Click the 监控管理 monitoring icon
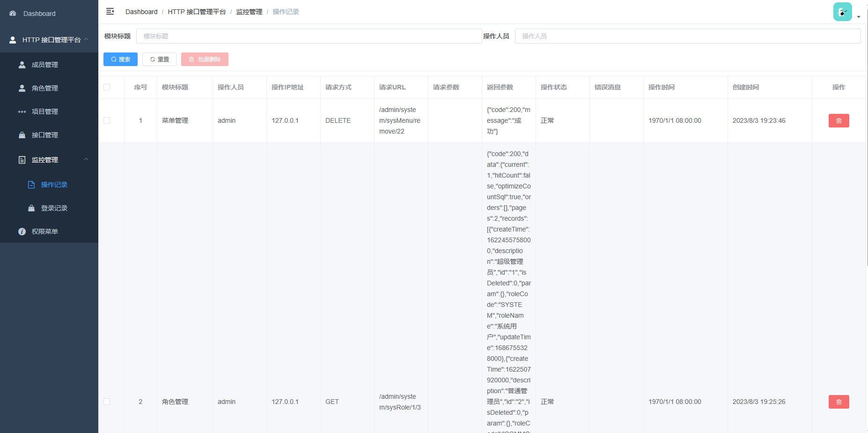Viewport: 868px width, 433px height. click(x=22, y=160)
